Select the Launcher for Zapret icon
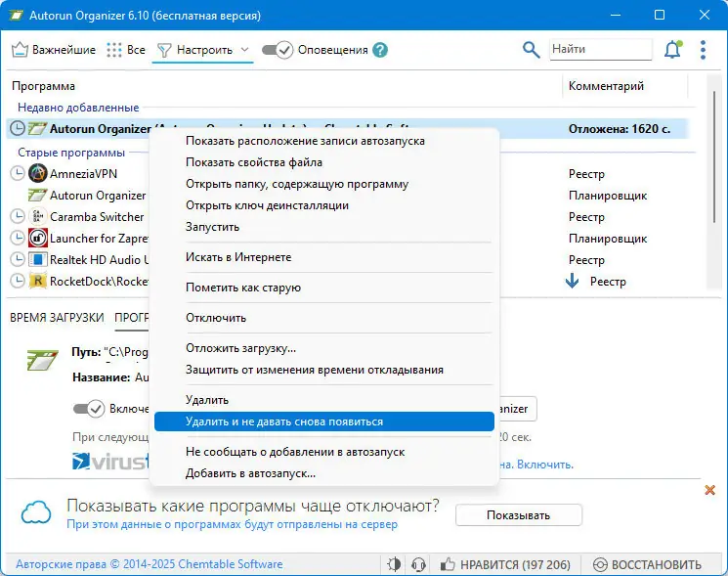This screenshot has height=576, width=728. coord(37,238)
